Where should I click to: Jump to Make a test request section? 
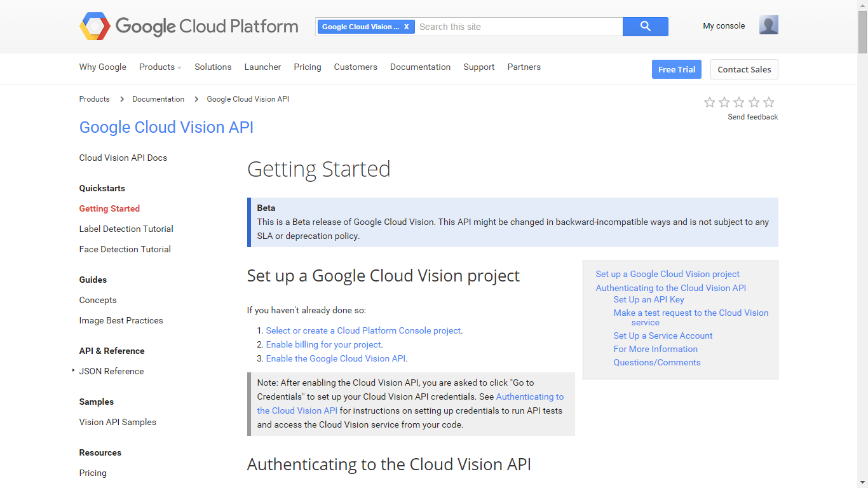(x=691, y=318)
